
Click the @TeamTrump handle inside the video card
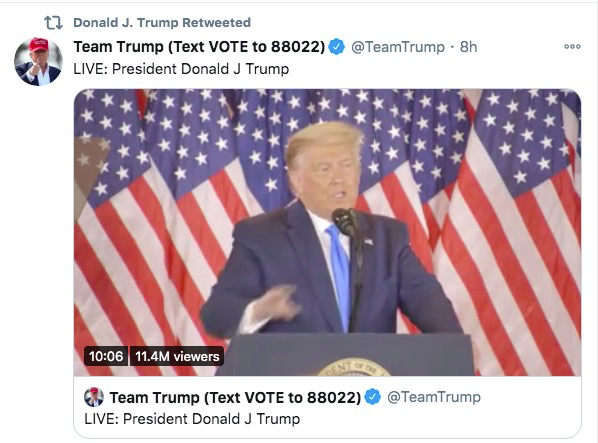pyautogui.click(x=434, y=397)
